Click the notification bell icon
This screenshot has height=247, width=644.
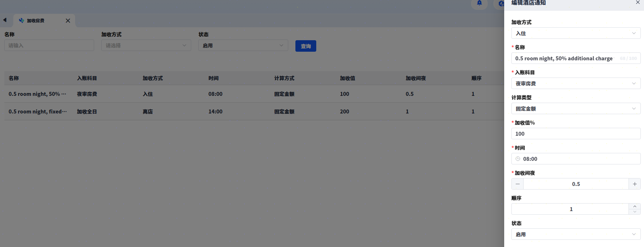pos(479,3)
